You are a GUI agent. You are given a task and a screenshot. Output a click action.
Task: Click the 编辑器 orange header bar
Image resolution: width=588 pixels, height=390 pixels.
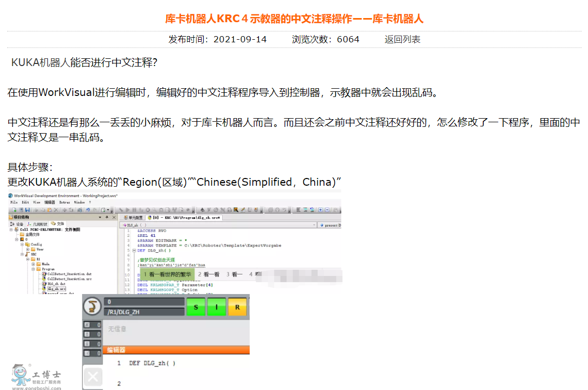click(176, 350)
